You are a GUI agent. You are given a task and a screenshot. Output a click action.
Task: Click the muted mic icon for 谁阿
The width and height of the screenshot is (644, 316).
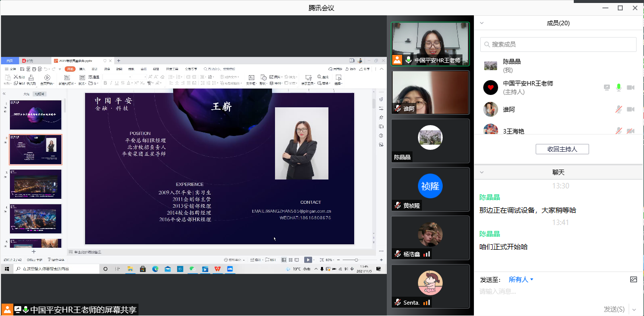[x=618, y=109]
